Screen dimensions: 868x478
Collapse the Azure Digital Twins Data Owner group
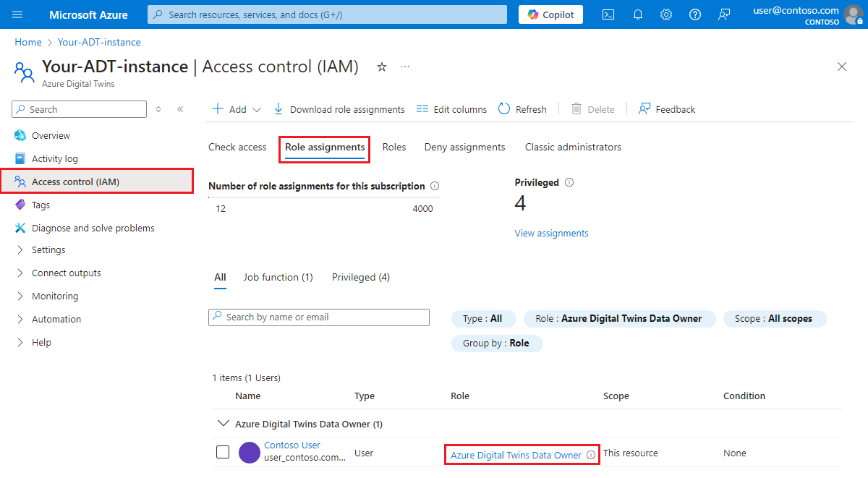coord(224,423)
